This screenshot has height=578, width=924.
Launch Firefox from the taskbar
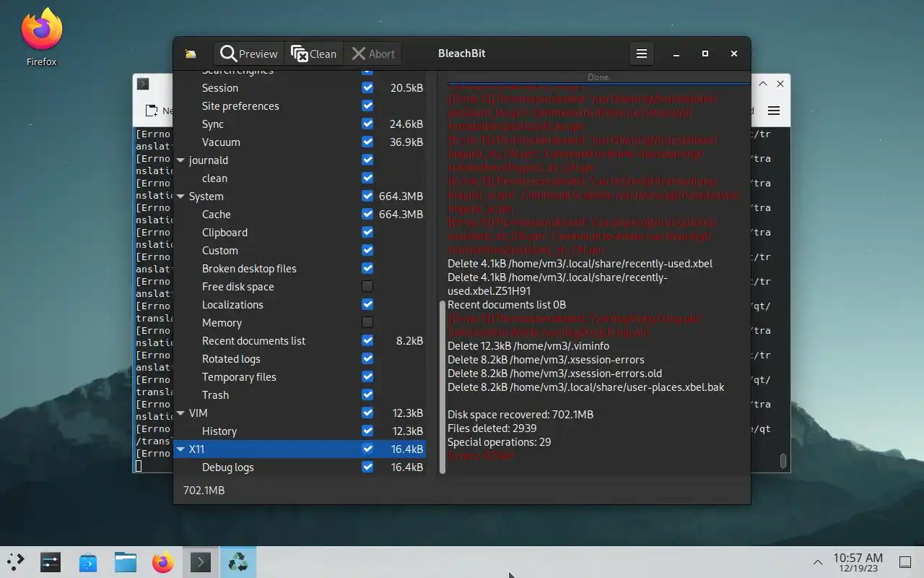coord(163,562)
